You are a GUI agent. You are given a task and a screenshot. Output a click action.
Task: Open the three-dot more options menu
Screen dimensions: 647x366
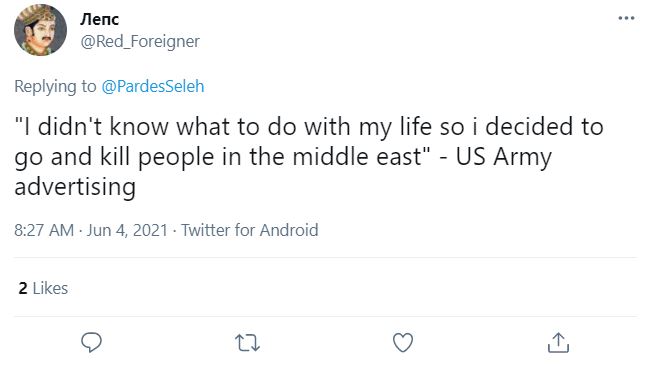[626, 18]
